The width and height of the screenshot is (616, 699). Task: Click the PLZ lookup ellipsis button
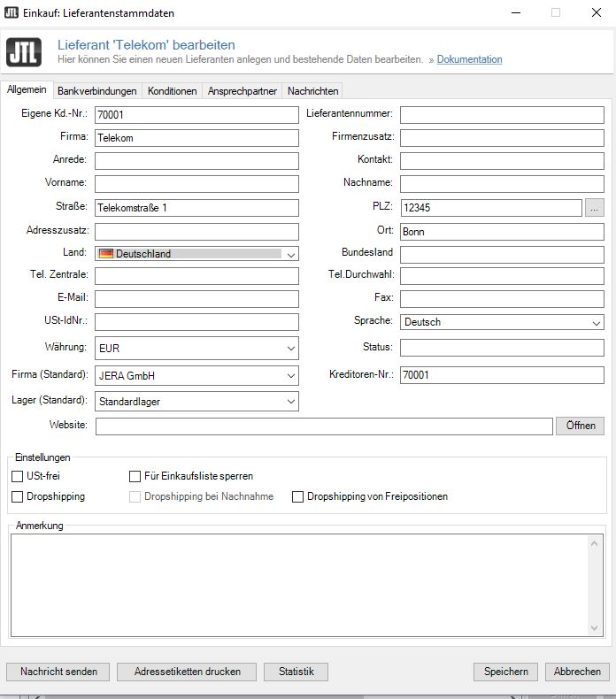click(x=595, y=208)
